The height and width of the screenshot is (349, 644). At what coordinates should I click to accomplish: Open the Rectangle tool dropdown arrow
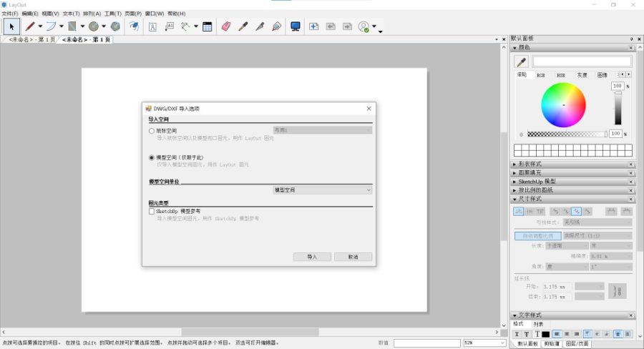coord(82,26)
